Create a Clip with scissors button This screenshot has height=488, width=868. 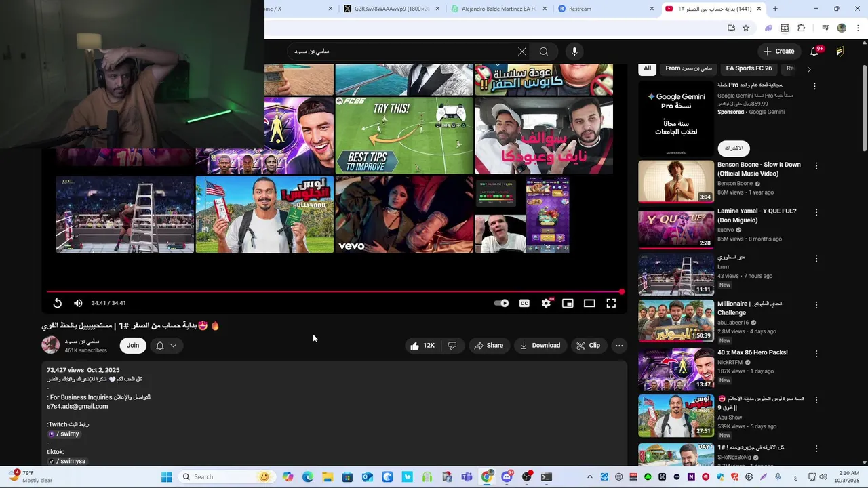coord(589,346)
